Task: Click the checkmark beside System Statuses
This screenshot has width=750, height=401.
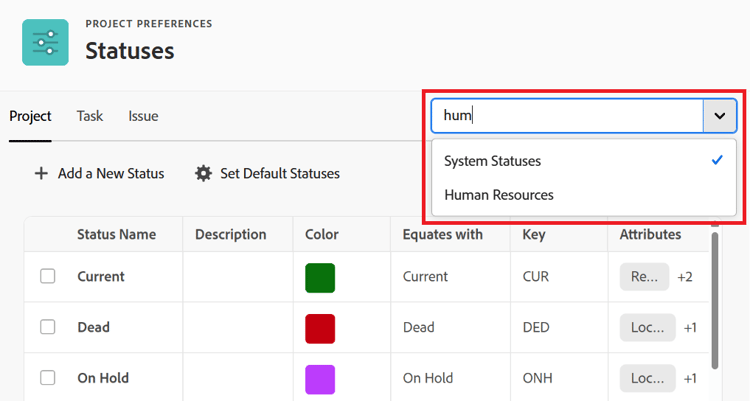Action: (x=716, y=160)
